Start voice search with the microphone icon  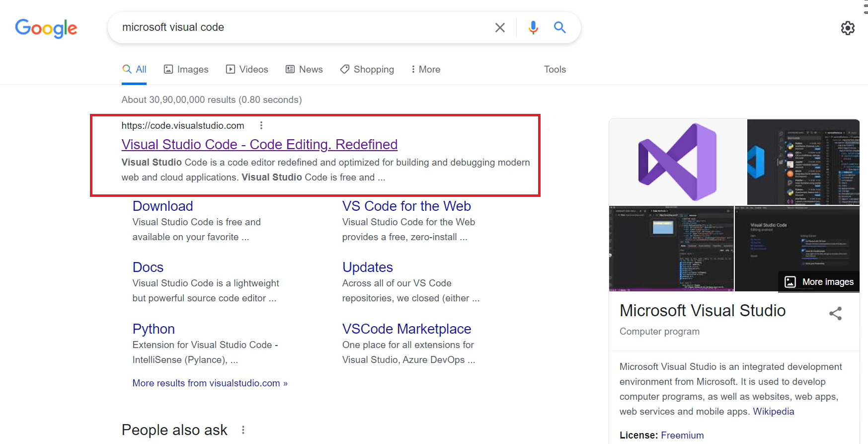coord(533,27)
